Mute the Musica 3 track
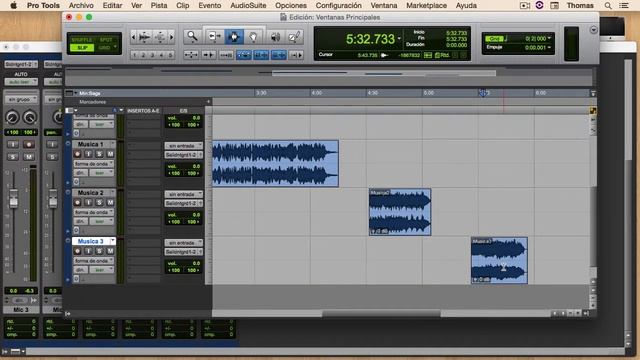Image resolution: width=640 pixels, height=360 pixels. (x=110, y=251)
